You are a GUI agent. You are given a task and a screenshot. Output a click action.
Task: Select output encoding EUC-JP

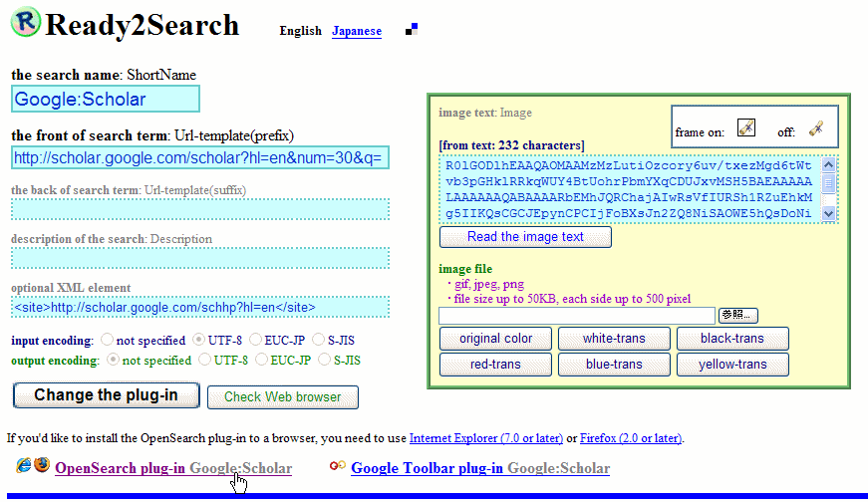coord(261,360)
